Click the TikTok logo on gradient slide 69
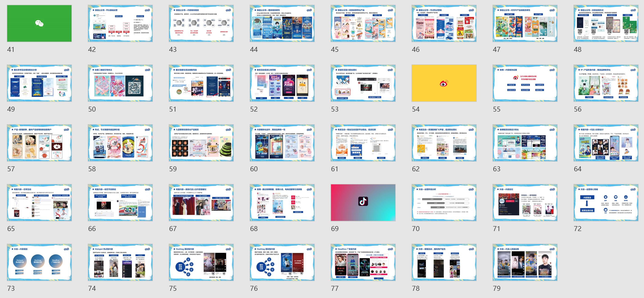 tap(363, 201)
